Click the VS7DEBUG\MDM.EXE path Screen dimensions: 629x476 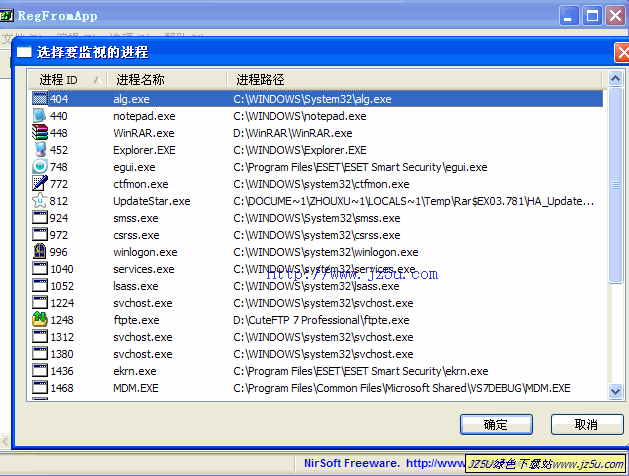(402, 388)
